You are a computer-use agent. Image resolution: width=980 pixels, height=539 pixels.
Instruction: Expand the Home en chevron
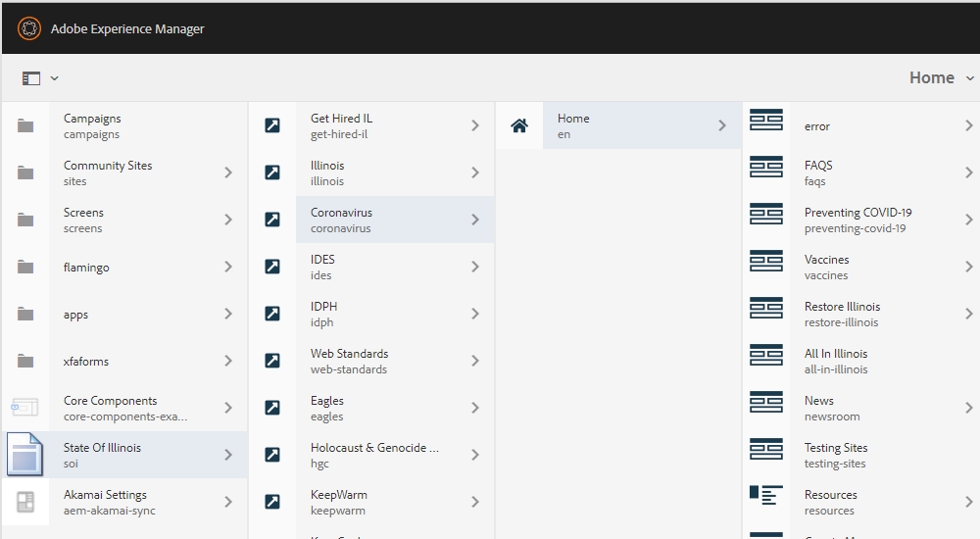pos(722,125)
